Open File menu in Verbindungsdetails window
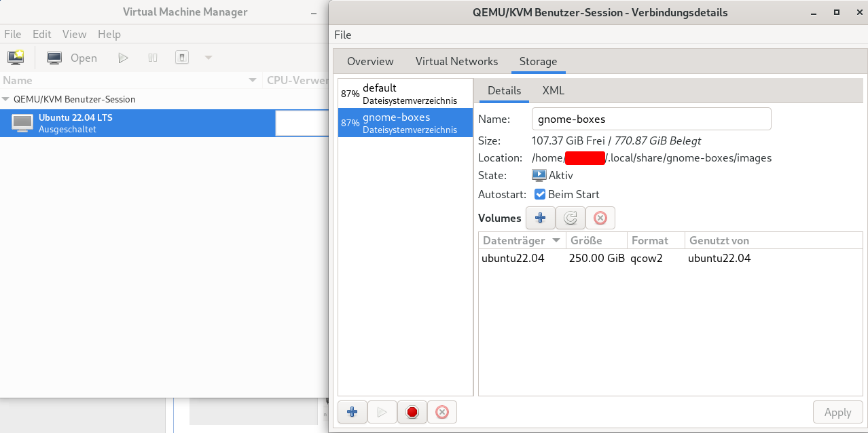This screenshot has height=433, width=868. pos(343,35)
